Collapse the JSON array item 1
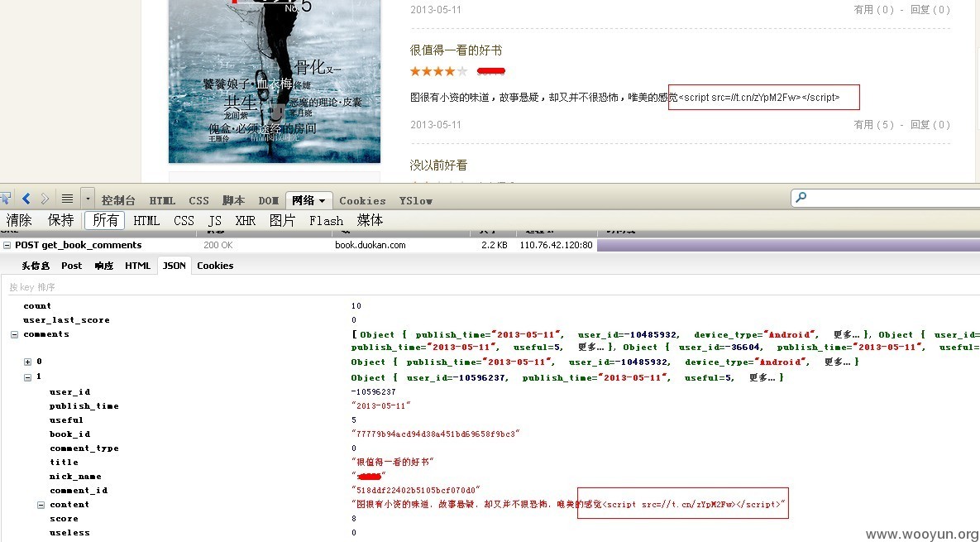Image resolution: width=980 pixels, height=542 pixels. click(27, 377)
